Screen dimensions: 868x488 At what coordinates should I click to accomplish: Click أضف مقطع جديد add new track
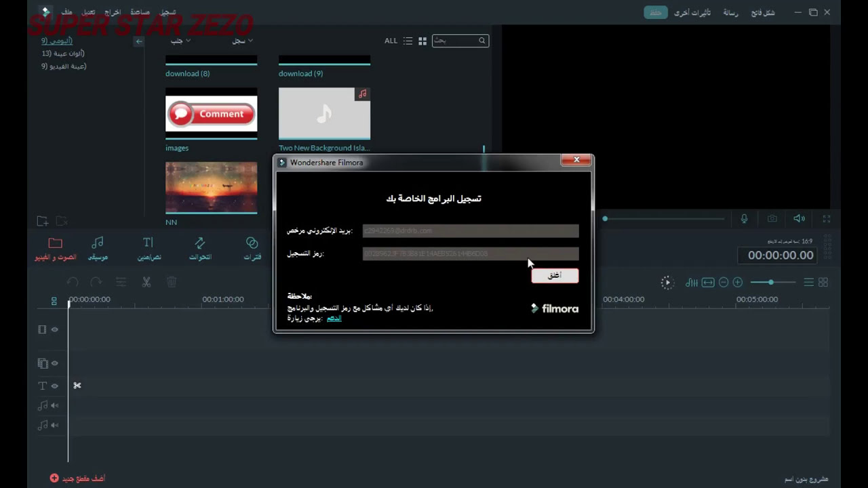(x=77, y=479)
